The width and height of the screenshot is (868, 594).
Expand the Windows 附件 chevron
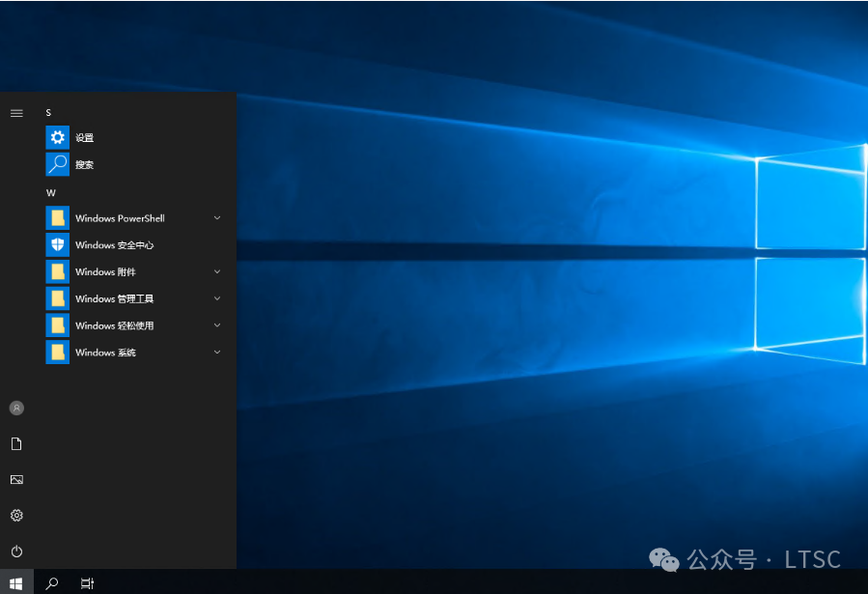coord(217,271)
